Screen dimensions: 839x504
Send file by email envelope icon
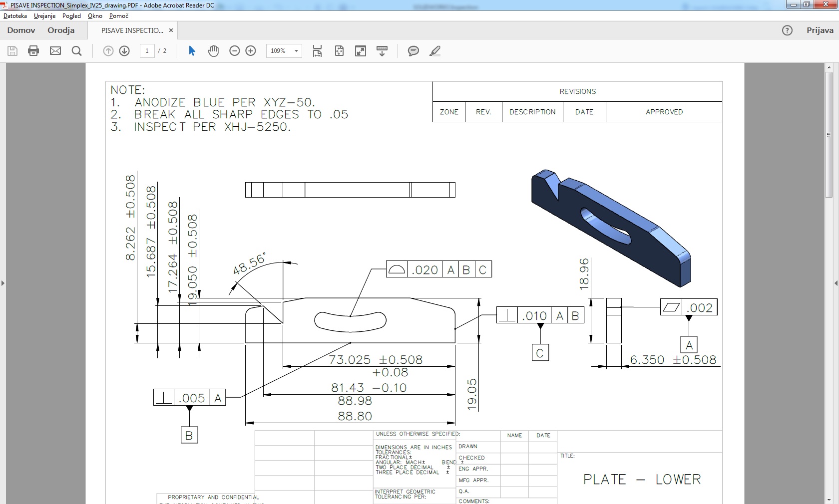(55, 51)
